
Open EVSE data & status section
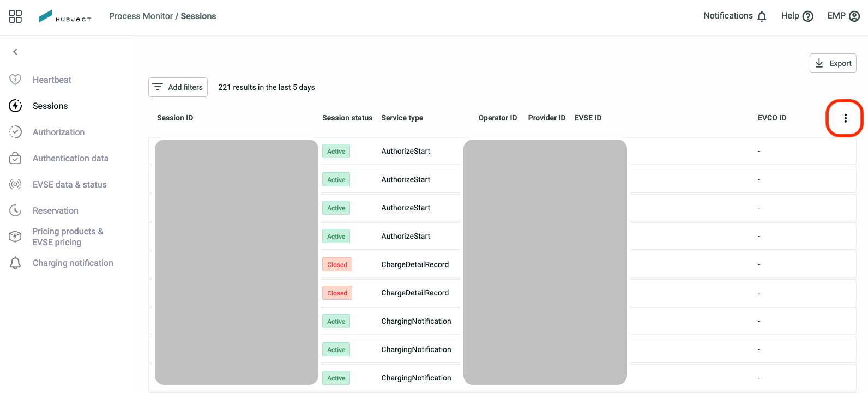pyautogui.click(x=69, y=184)
